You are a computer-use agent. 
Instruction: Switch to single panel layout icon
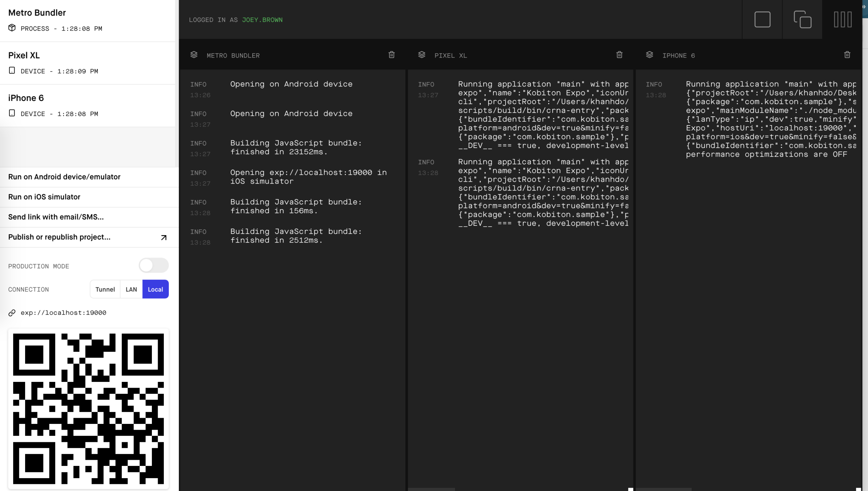762,19
